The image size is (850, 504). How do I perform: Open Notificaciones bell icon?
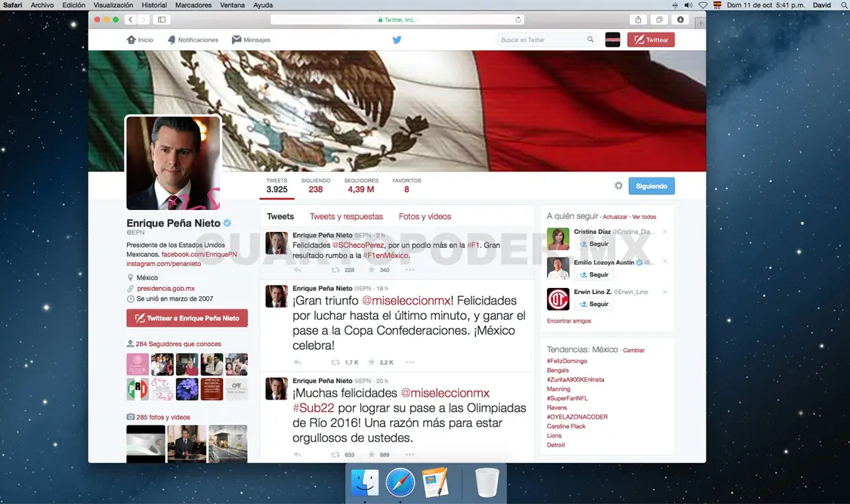[x=172, y=39]
